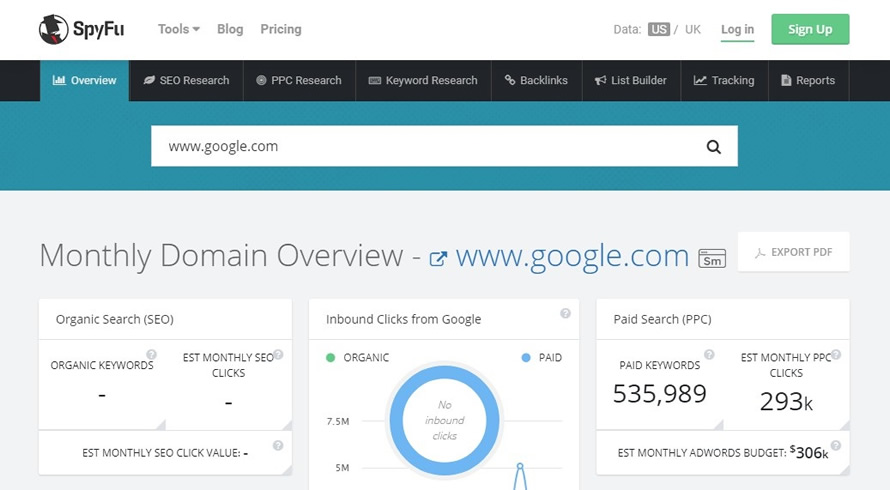Open help for Est Monthly SEO Clicks
The width and height of the screenshot is (890, 490).
(x=278, y=354)
